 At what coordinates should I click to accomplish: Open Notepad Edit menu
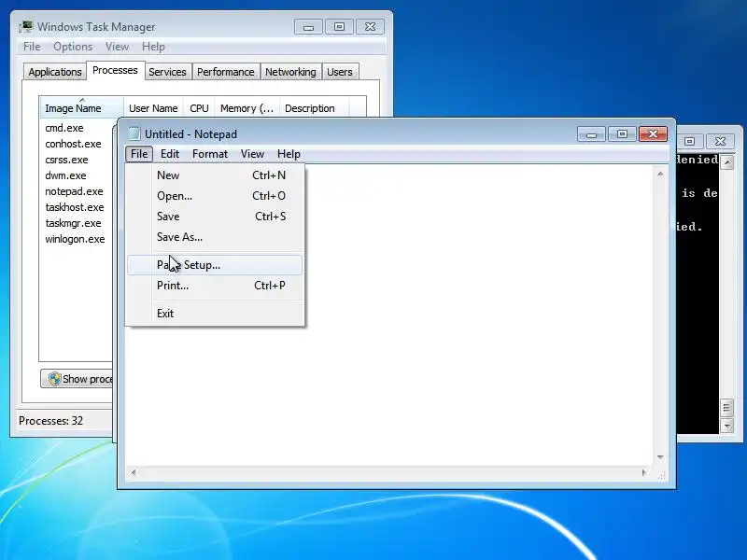click(170, 154)
